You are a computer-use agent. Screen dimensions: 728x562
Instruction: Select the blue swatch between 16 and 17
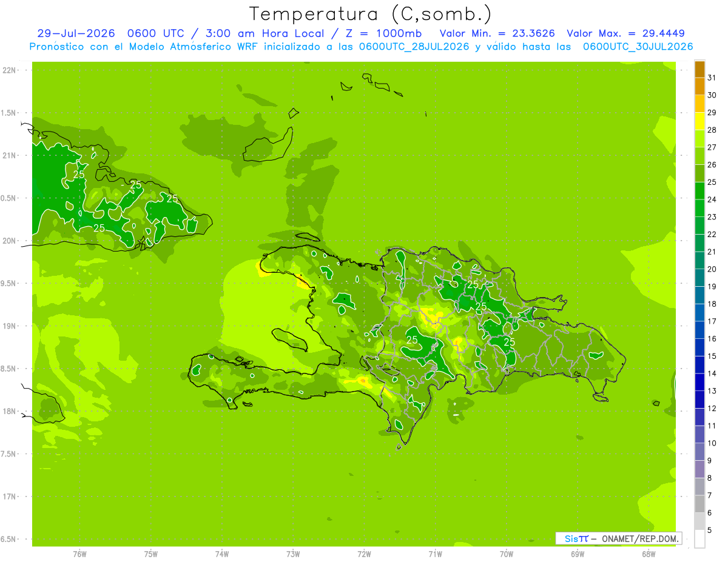699,330
